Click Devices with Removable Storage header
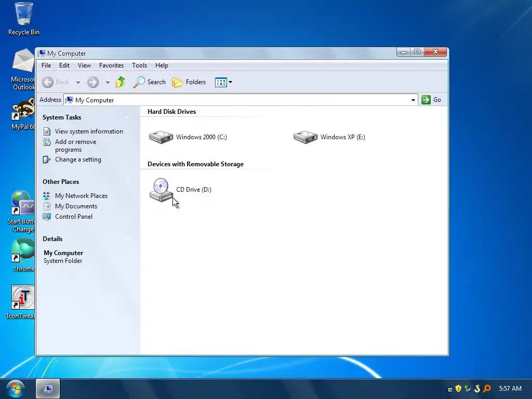532x399 pixels. pos(195,164)
